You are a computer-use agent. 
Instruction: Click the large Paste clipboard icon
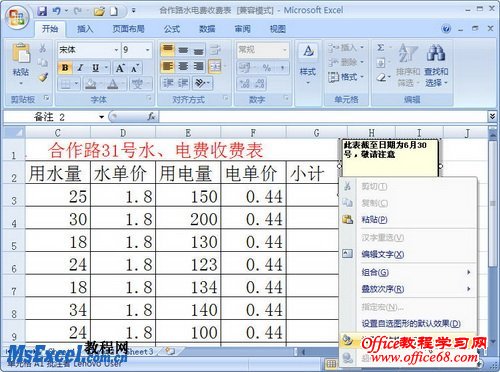21,53
